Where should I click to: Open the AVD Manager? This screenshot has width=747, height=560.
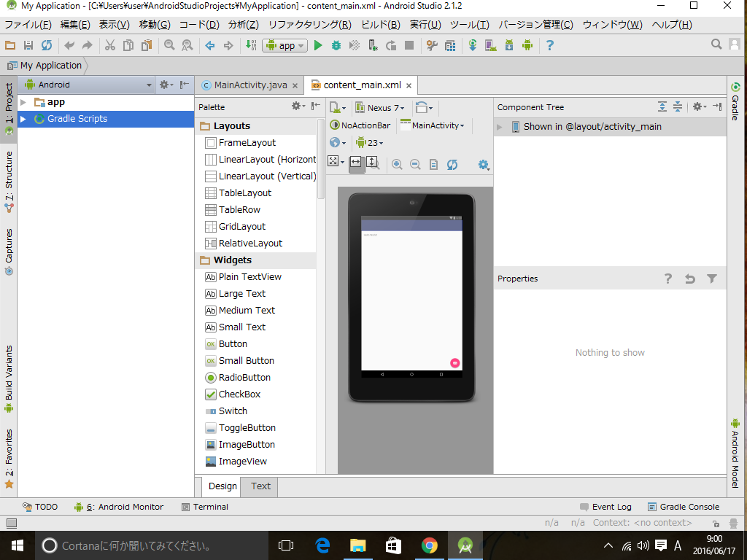point(489,45)
